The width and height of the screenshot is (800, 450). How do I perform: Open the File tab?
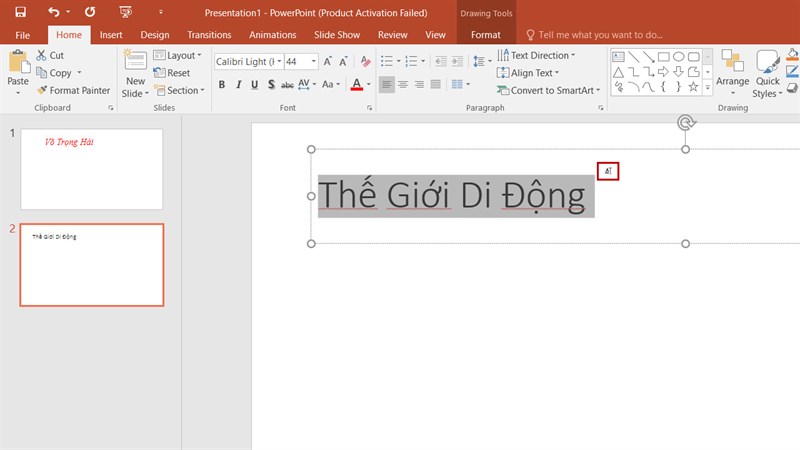point(22,35)
